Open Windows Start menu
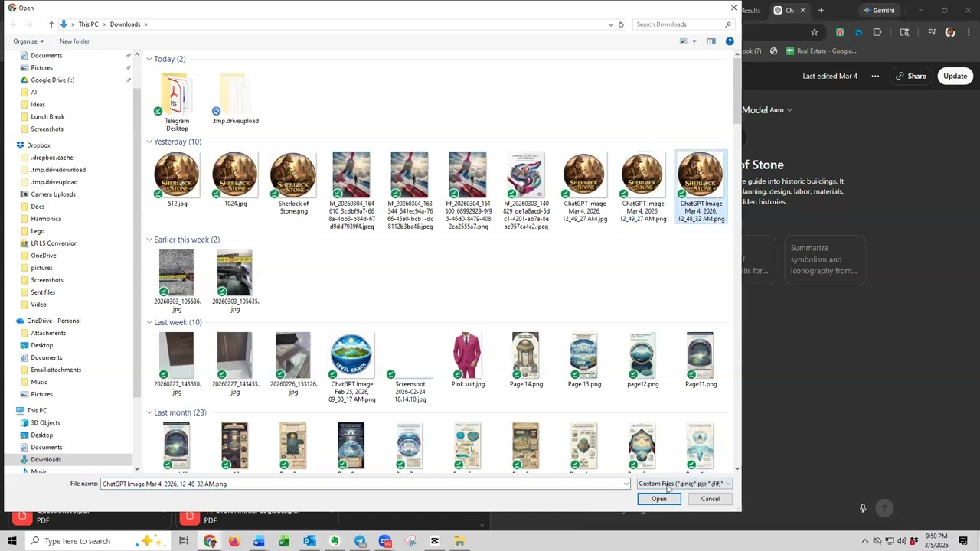980x551 pixels. pyautogui.click(x=12, y=541)
